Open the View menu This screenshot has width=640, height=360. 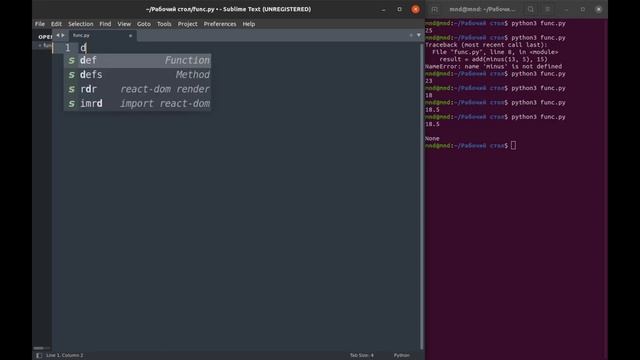click(x=124, y=24)
